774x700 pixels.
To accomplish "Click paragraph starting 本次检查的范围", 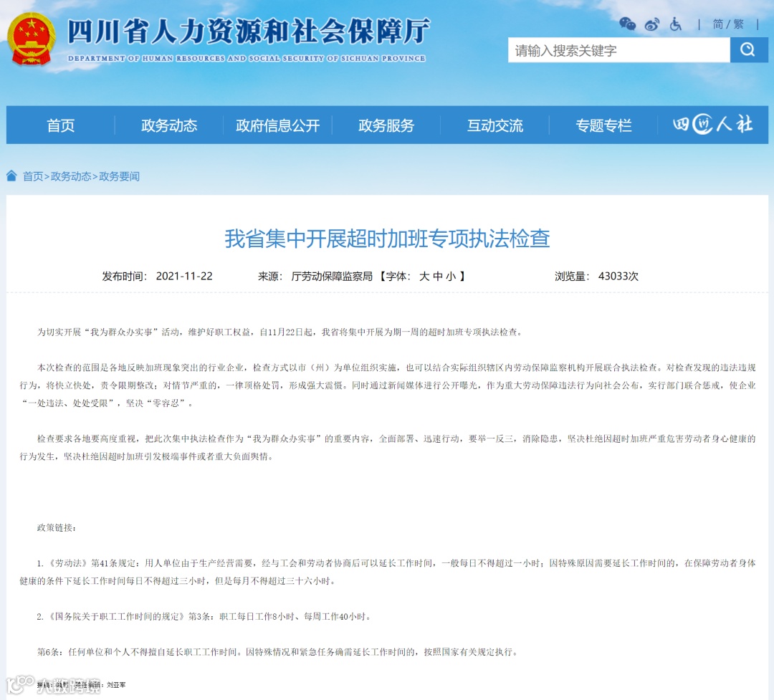I will [388, 385].
